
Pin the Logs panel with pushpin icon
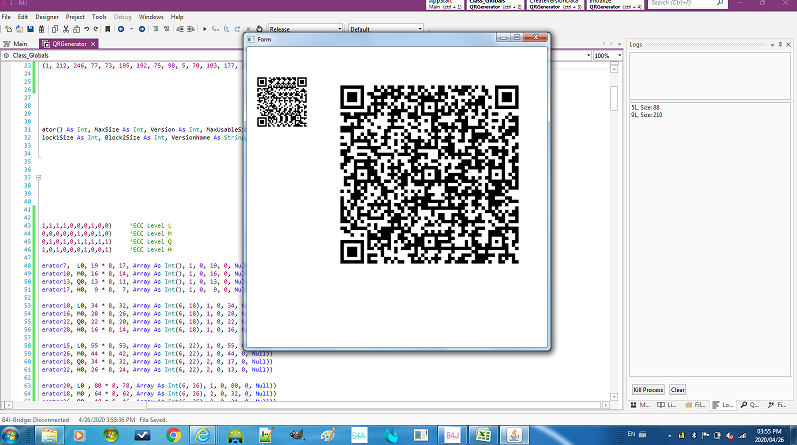pyautogui.click(x=780, y=45)
